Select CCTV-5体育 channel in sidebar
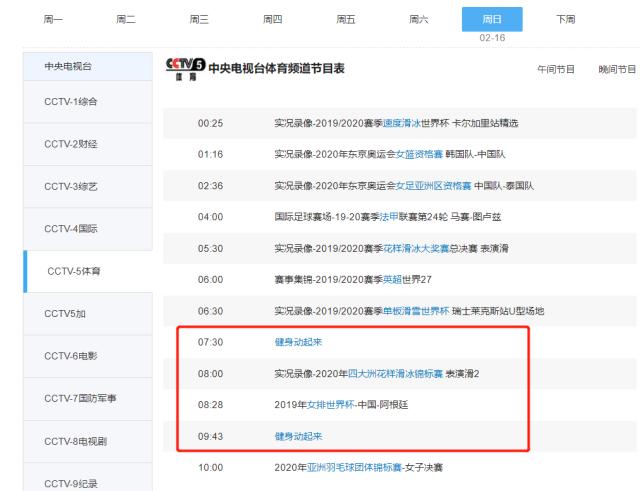The width and height of the screenshot is (641, 491). pos(88,271)
